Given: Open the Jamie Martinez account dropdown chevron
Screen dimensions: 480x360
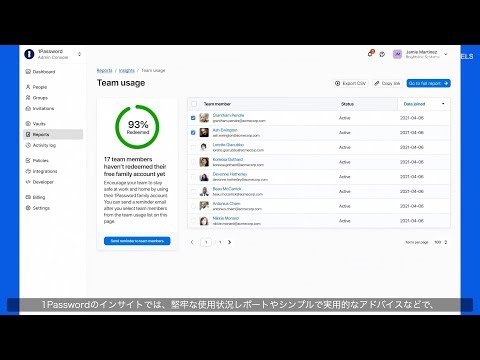Looking at the screenshot, I should point(446,54).
